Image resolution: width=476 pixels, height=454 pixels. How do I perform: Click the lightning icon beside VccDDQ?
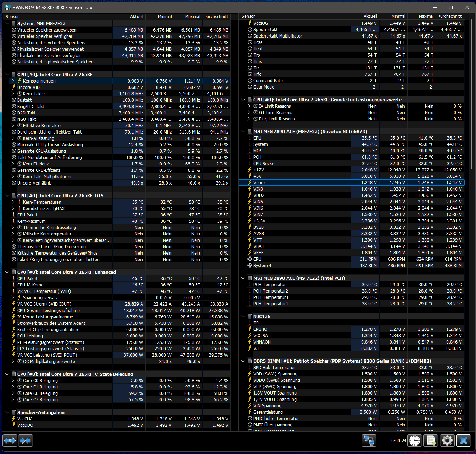coord(14,425)
